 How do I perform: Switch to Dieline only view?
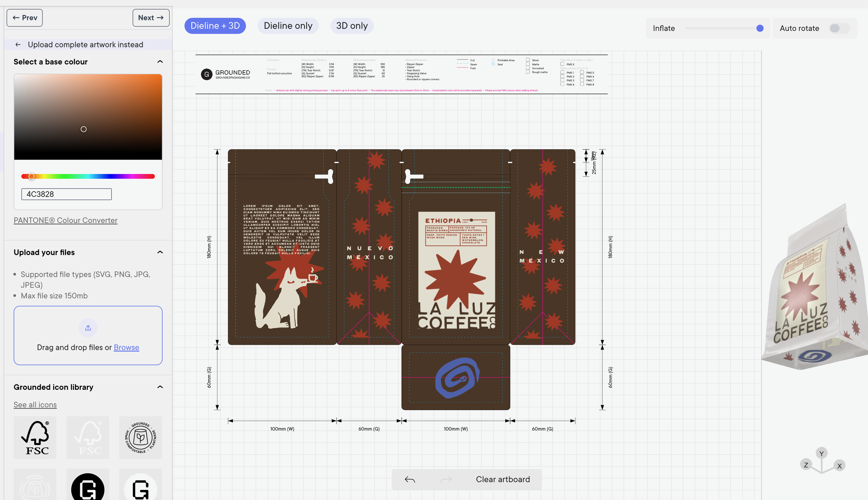(288, 26)
